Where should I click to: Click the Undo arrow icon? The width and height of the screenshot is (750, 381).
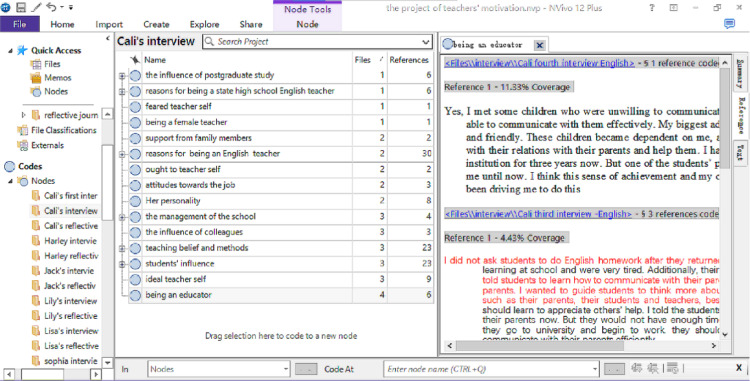pos(51,7)
